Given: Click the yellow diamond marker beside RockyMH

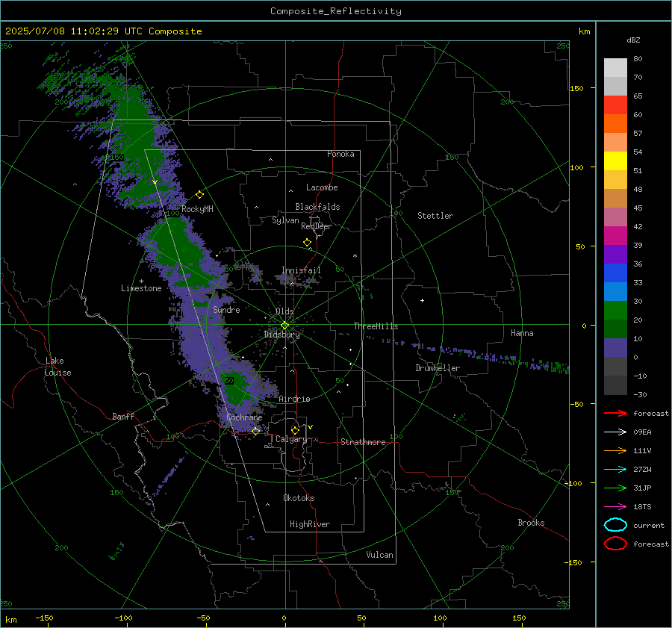Looking at the screenshot, I should [199, 195].
